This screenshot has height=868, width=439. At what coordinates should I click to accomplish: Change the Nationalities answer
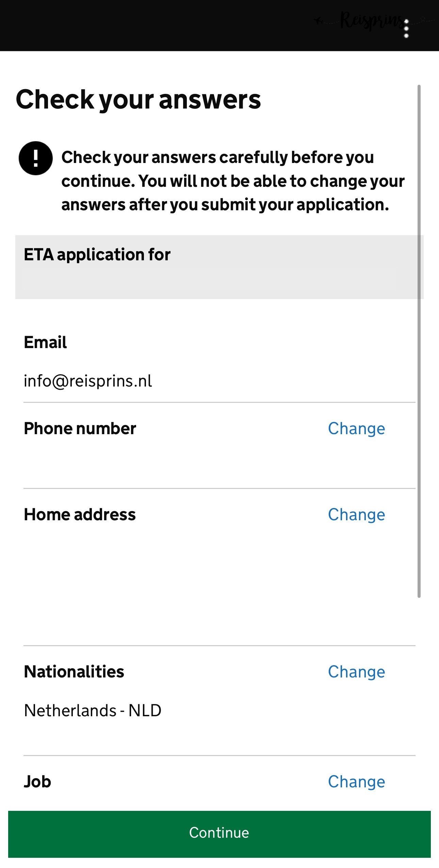click(x=356, y=672)
